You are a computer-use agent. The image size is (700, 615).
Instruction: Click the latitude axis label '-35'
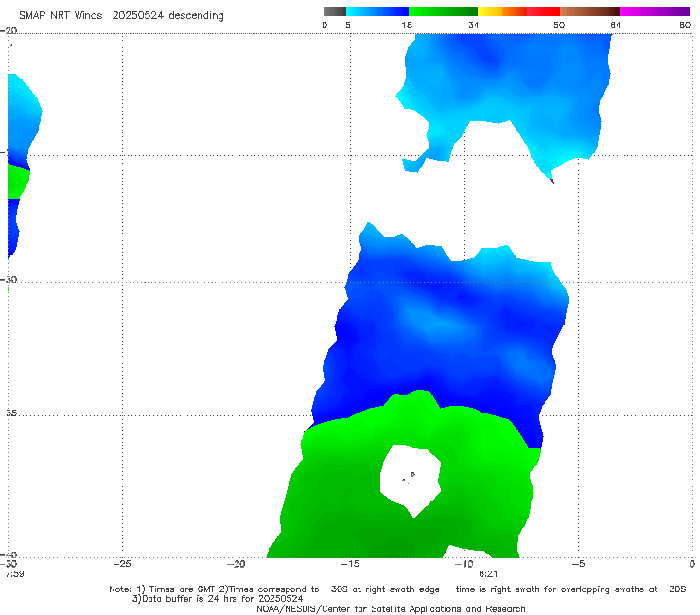click(9, 413)
